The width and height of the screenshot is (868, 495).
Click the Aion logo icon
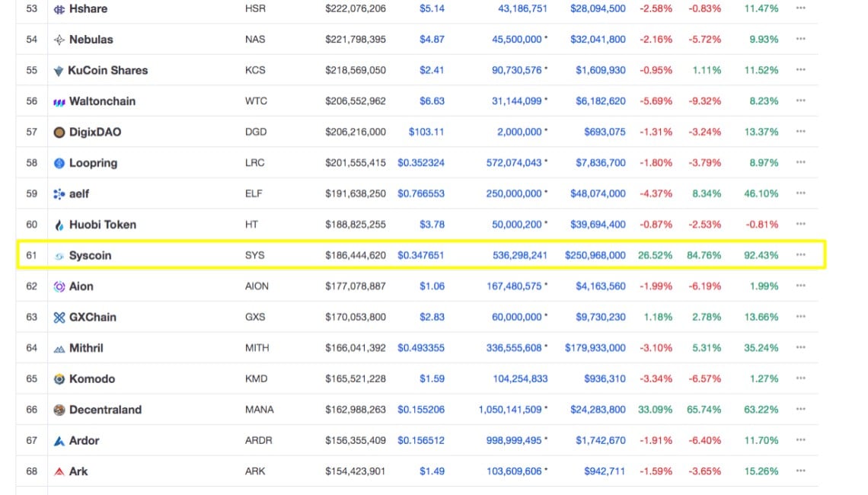coord(59,287)
